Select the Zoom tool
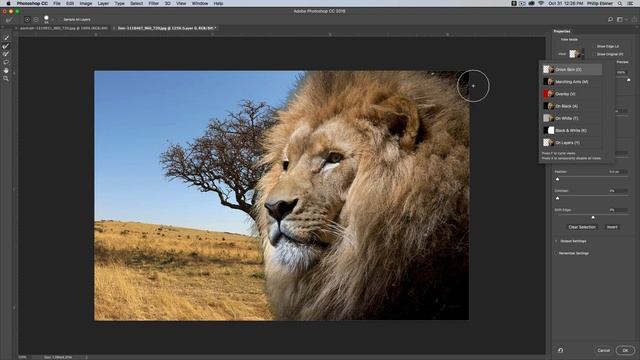This screenshot has width=640, height=360. click(x=6, y=79)
